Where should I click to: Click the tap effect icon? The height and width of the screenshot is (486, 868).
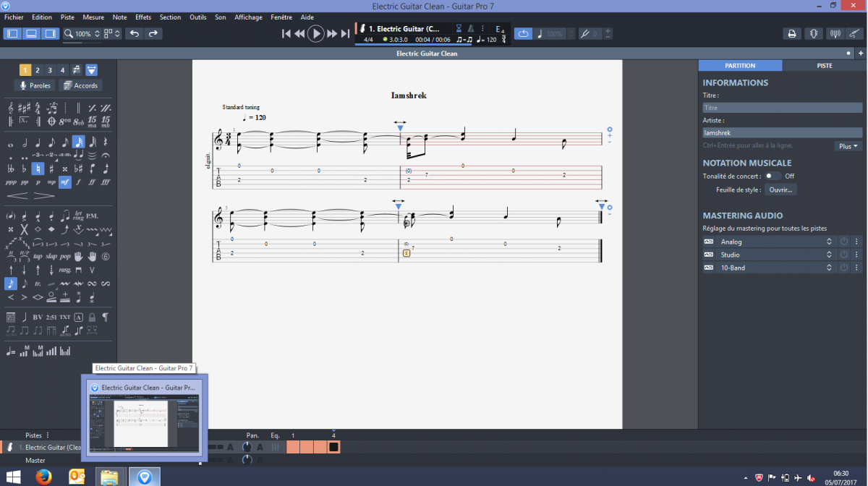click(x=38, y=256)
